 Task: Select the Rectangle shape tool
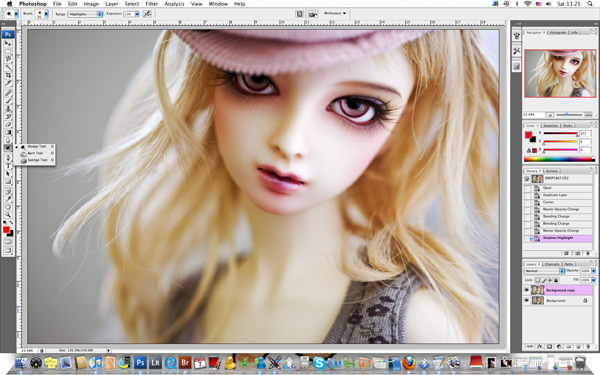coord(8,182)
